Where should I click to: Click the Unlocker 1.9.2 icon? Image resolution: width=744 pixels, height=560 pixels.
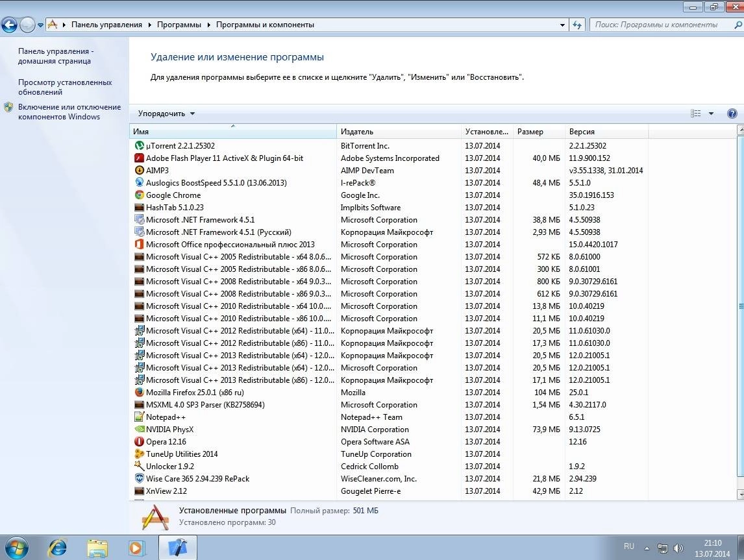tap(139, 466)
